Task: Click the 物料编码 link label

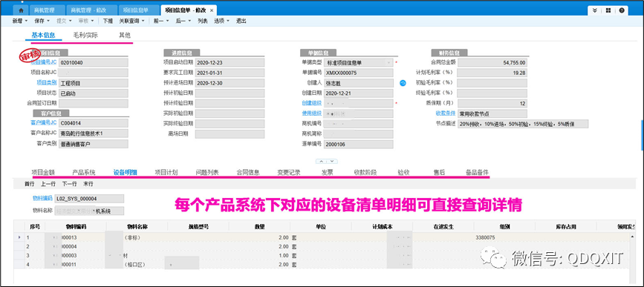Action: pos(42,199)
